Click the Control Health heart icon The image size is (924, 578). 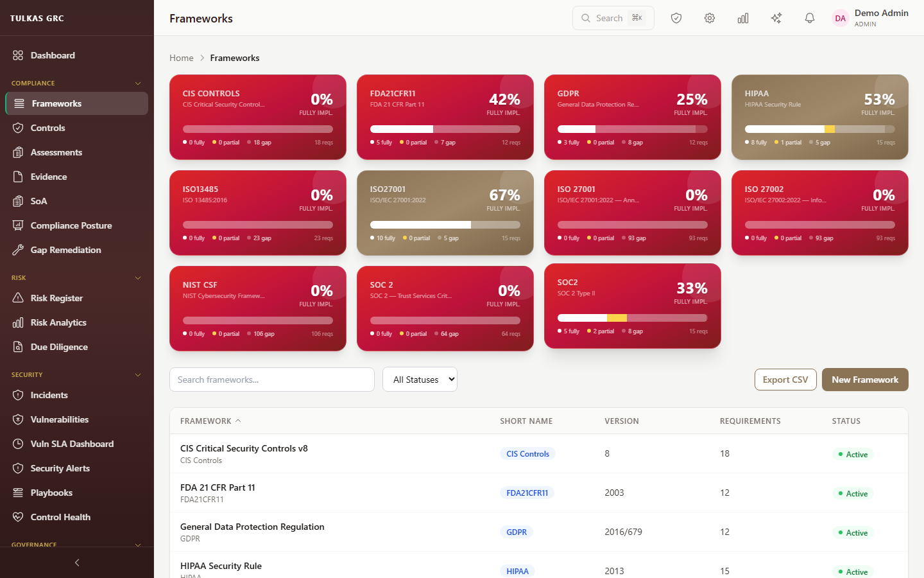(18, 517)
